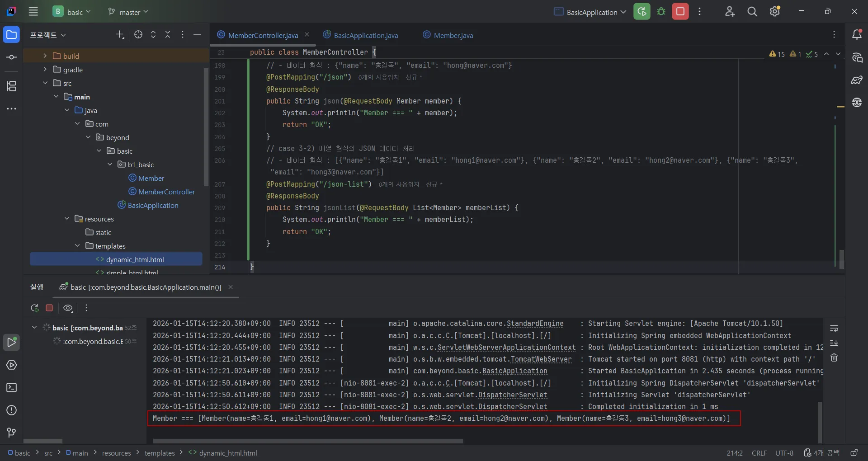Open the basic project dropdown
The image size is (868, 461).
[72, 12]
